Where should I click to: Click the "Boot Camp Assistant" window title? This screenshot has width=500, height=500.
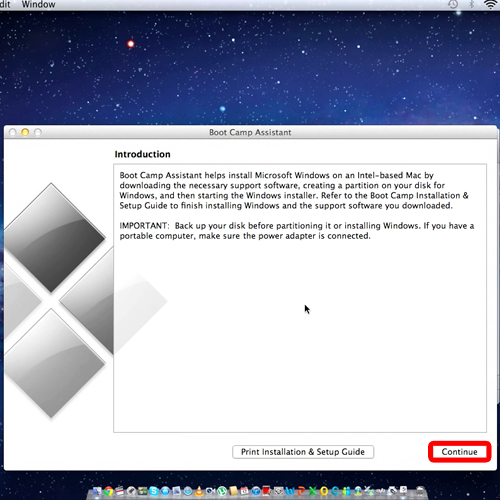(x=250, y=132)
